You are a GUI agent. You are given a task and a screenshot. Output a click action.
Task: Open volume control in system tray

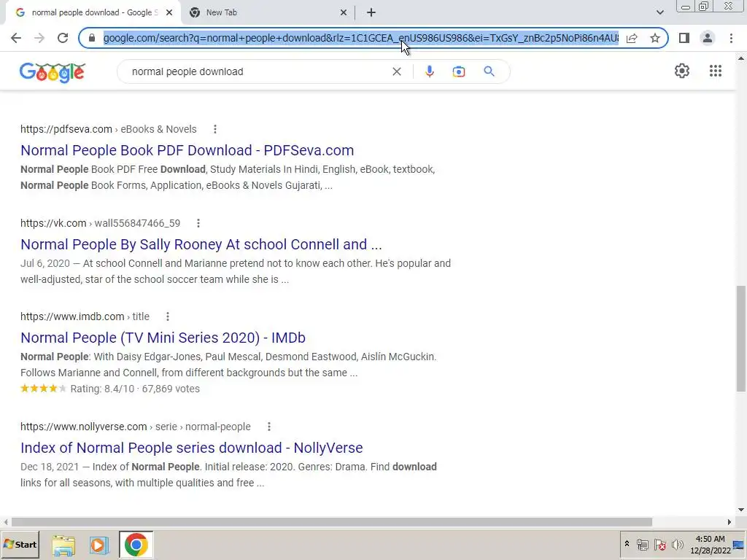click(677, 544)
